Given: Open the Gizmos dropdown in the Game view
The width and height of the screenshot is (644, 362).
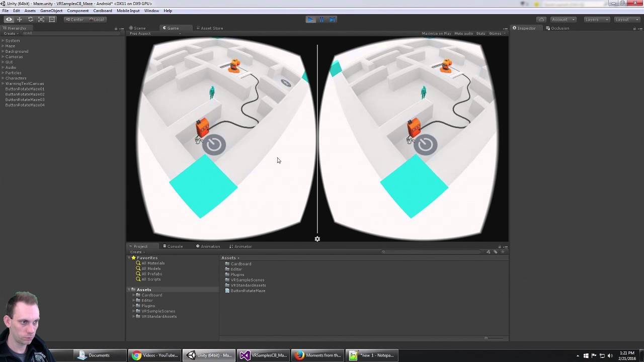Looking at the screenshot, I should [495, 33].
